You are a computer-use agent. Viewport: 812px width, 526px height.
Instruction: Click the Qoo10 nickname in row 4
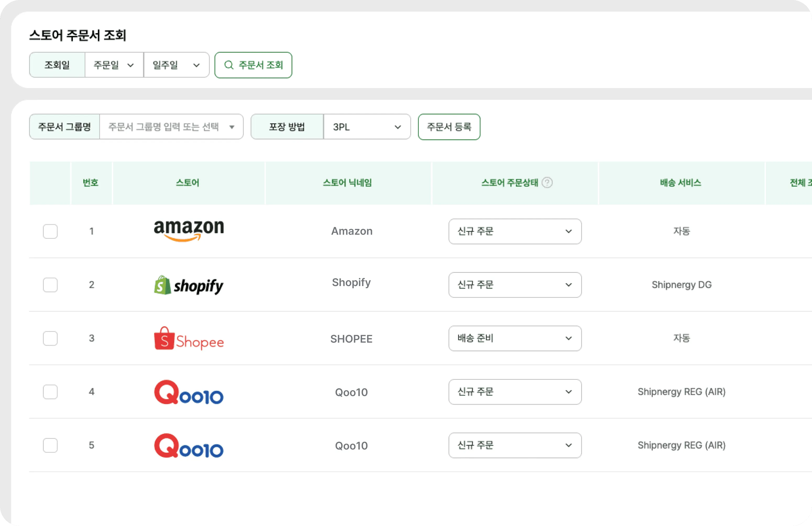352,392
